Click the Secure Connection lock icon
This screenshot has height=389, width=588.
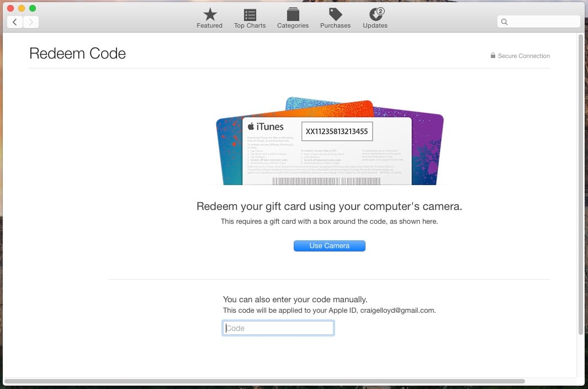(x=492, y=56)
